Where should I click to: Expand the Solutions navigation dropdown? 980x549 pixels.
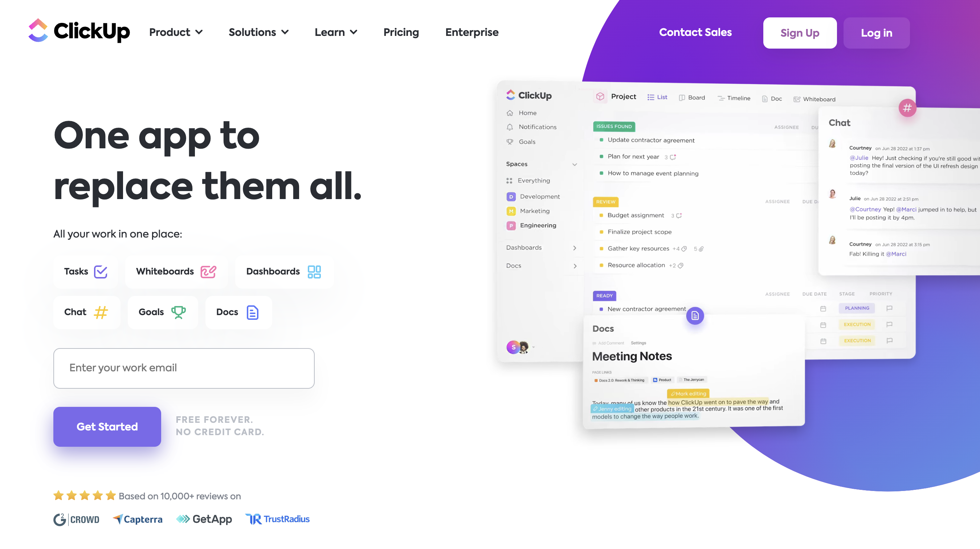258,32
